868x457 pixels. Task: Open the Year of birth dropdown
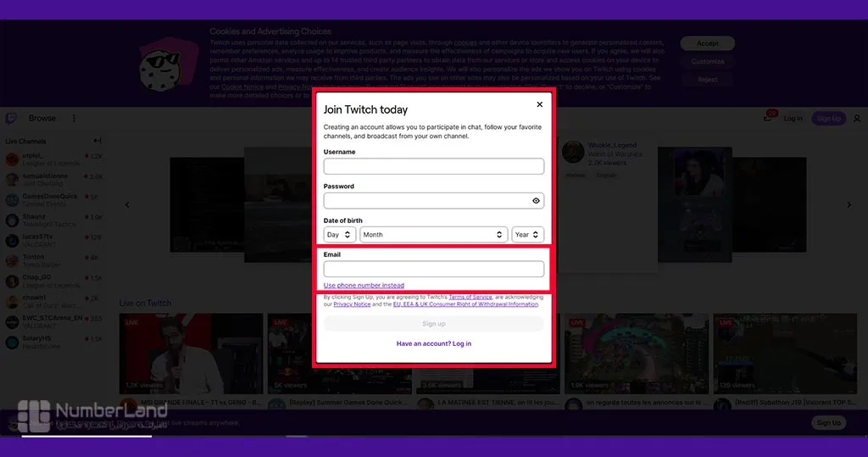coord(527,235)
